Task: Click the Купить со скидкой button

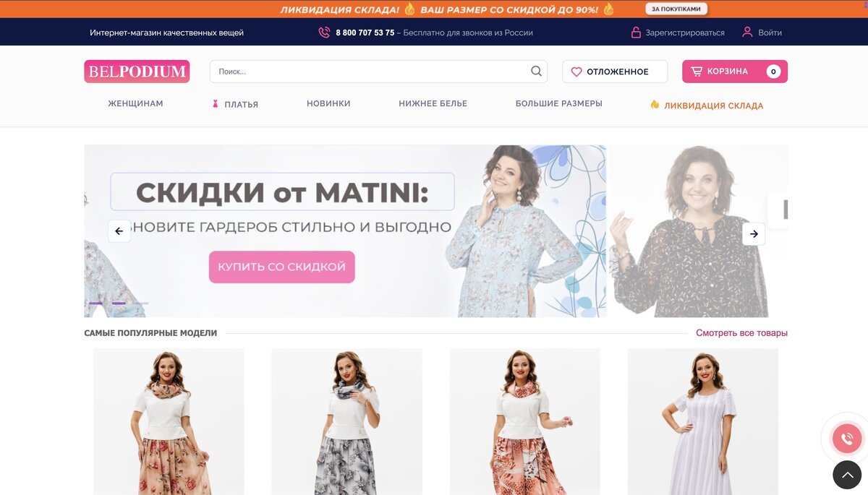Action: point(282,267)
